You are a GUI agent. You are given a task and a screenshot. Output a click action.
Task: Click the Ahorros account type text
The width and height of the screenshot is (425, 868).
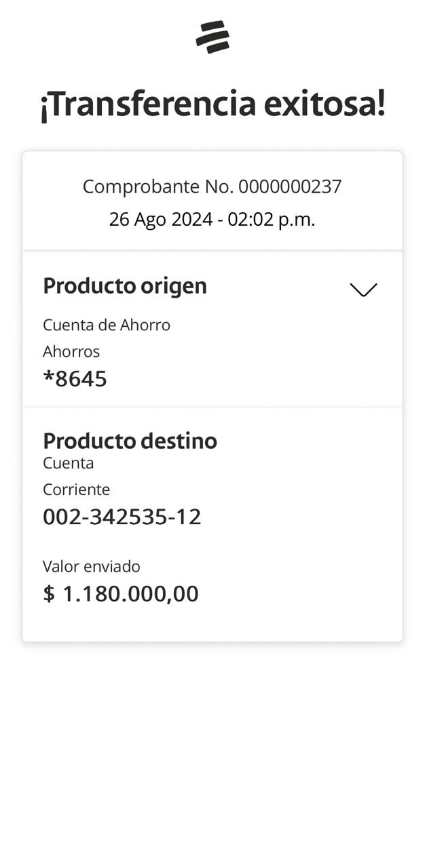[71, 351]
